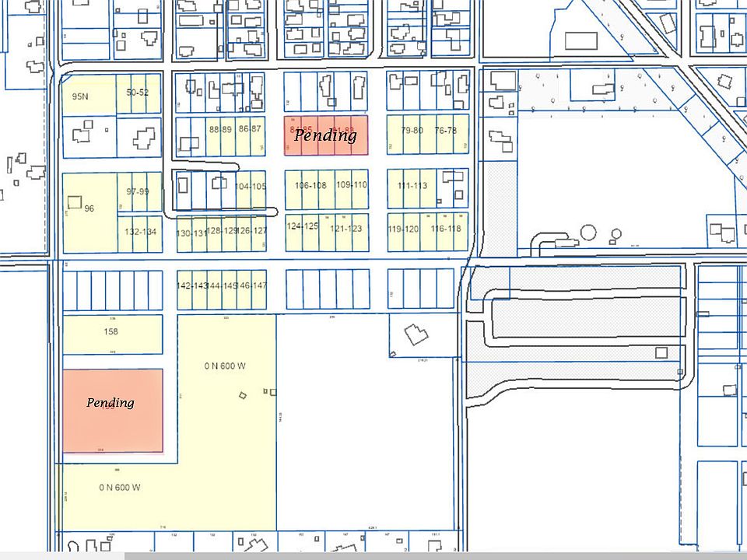Click the lot label 79-80
The image size is (747, 560).
pyautogui.click(x=412, y=130)
